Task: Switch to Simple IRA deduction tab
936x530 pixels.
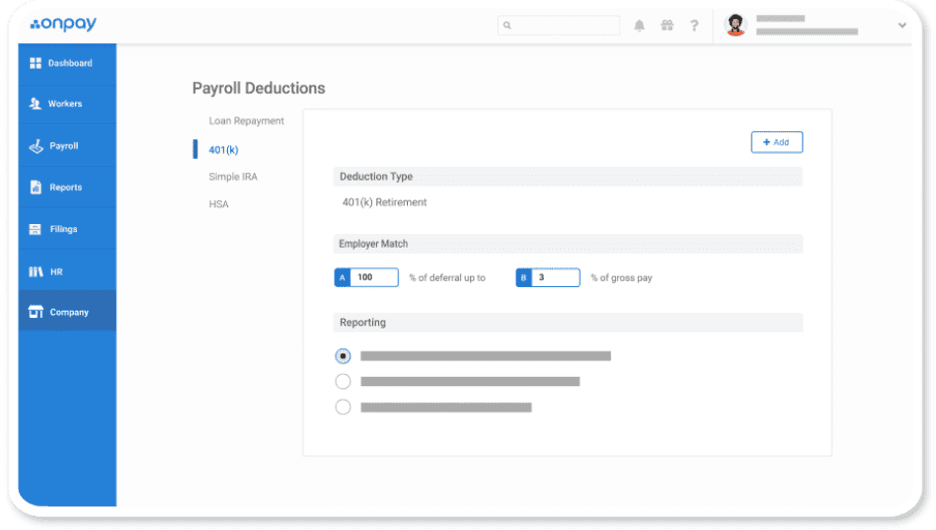Action: [233, 177]
